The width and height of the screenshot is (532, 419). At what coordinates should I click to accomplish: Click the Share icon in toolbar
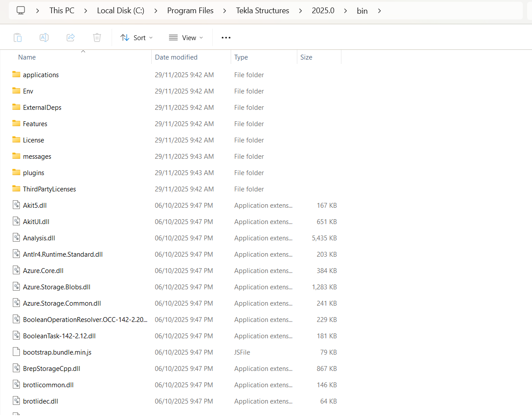click(x=71, y=37)
